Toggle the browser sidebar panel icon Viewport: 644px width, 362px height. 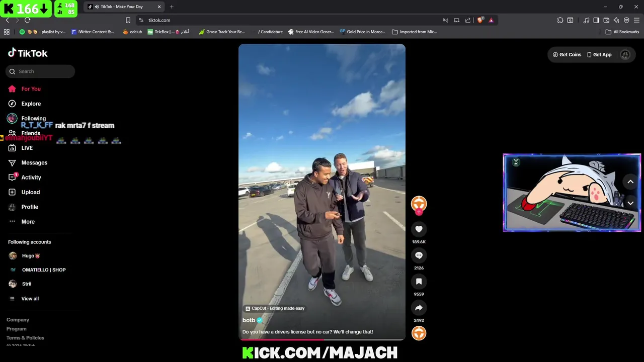[x=596, y=20]
